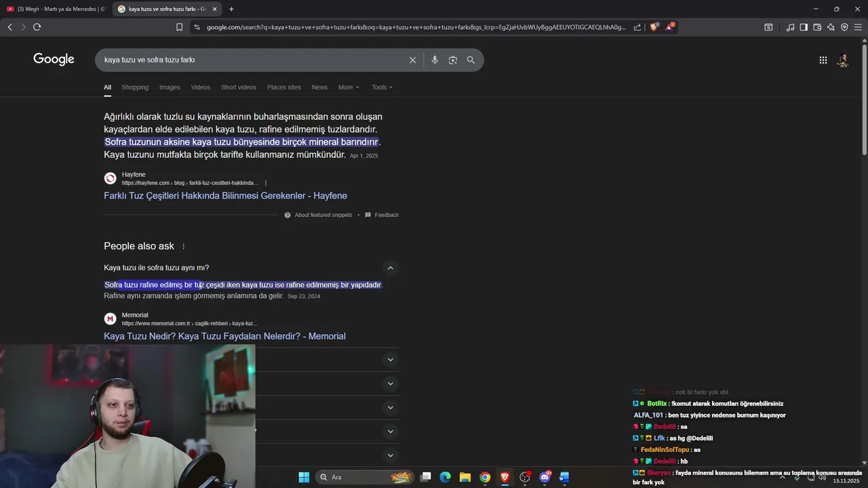
Task: Click the highlighted 'Sofra tuzunun aksine kaya tuzu' sentence
Action: [x=241, y=142]
